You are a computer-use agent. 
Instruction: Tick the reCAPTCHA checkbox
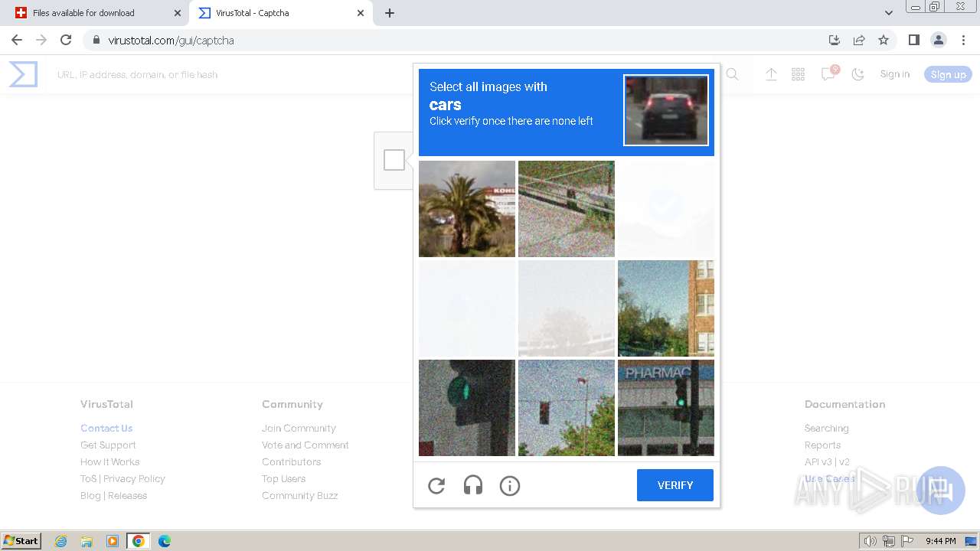(x=394, y=160)
